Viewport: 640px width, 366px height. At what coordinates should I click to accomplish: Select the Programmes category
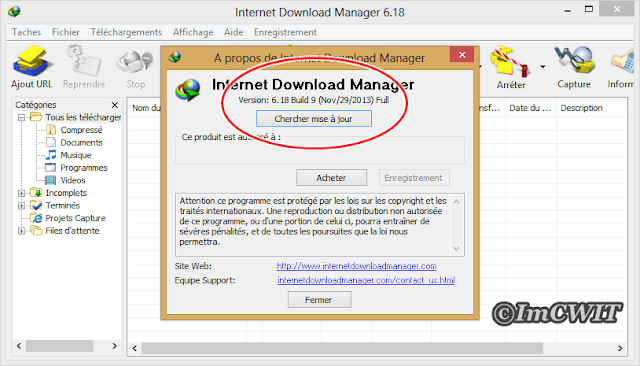[x=83, y=168]
